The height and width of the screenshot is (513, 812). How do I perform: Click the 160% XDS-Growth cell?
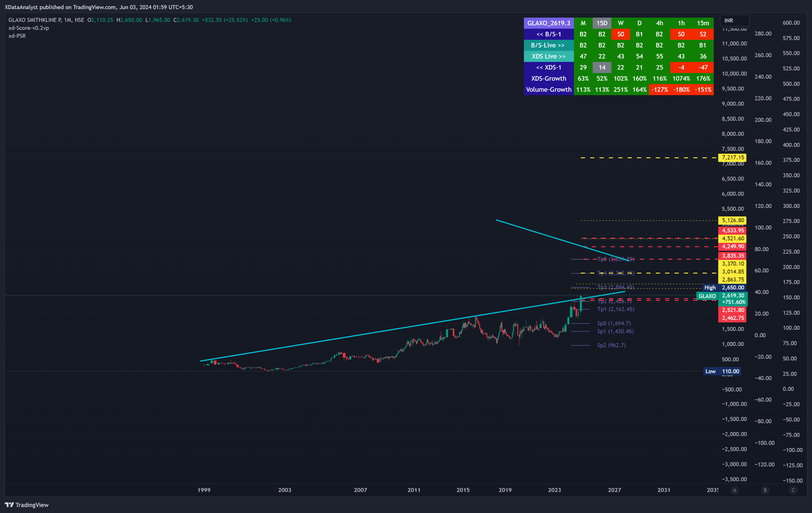tap(639, 78)
